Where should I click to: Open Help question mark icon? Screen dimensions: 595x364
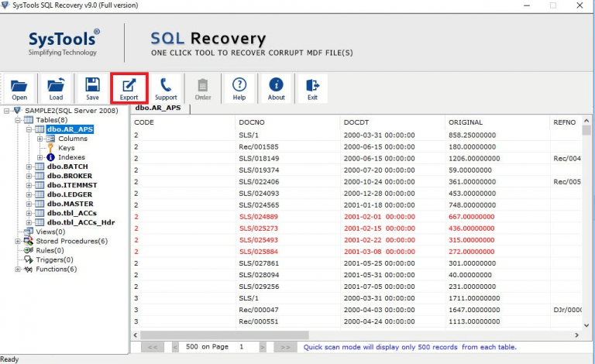click(x=239, y=84)
